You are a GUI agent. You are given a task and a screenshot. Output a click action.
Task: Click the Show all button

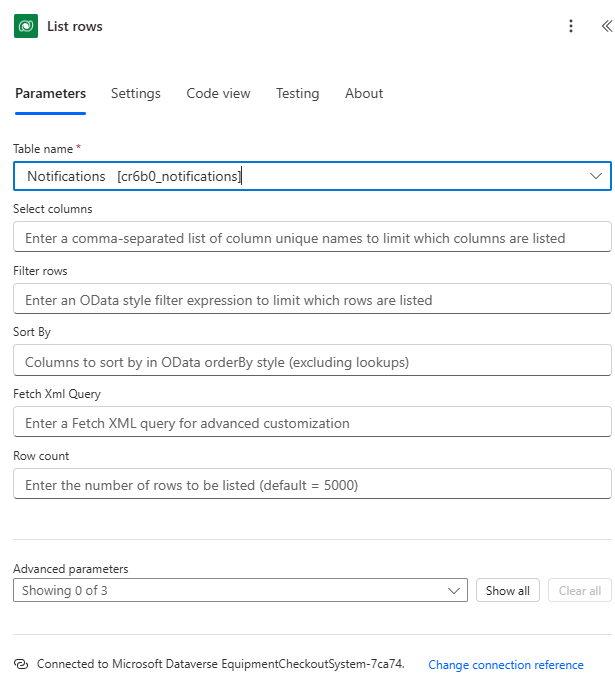click(508, 591)
